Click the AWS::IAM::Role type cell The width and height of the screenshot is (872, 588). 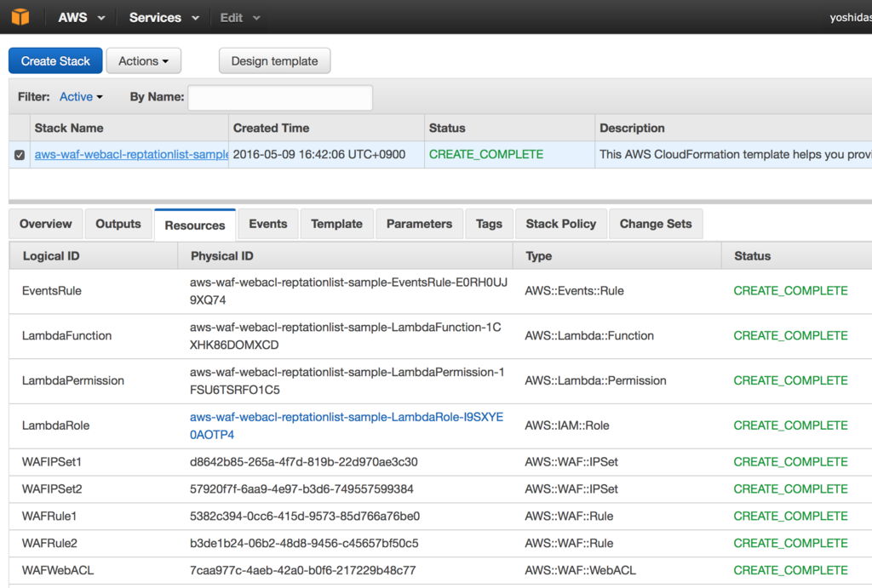[567, 425]
